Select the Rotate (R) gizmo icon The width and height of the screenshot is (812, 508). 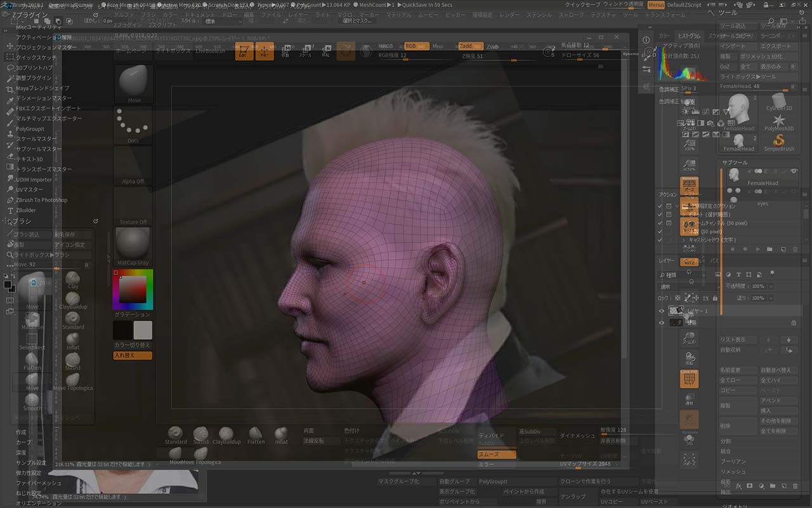click(x=325, y=51)
